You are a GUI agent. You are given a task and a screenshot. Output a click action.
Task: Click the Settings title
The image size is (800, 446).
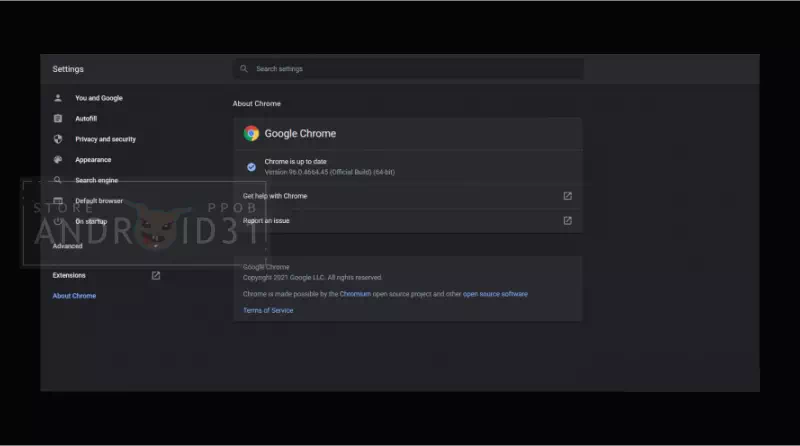[68, 69]
